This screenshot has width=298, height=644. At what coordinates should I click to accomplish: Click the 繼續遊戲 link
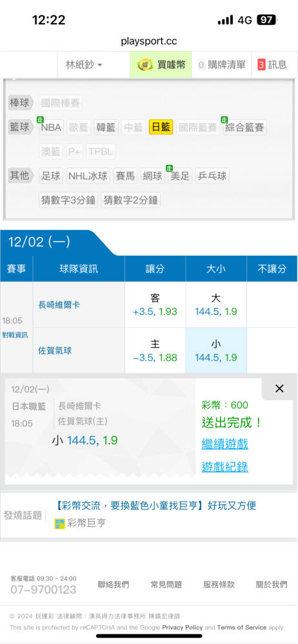tap(224, 444)
